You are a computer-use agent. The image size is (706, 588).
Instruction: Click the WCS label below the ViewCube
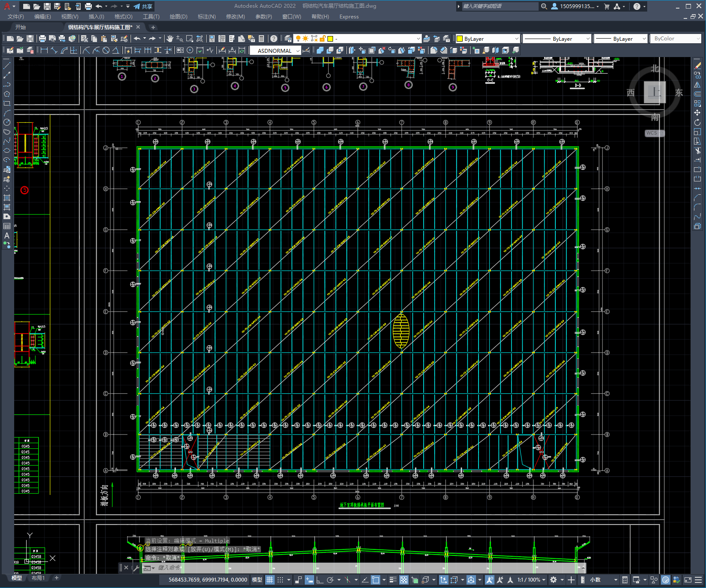pos(654,133)
